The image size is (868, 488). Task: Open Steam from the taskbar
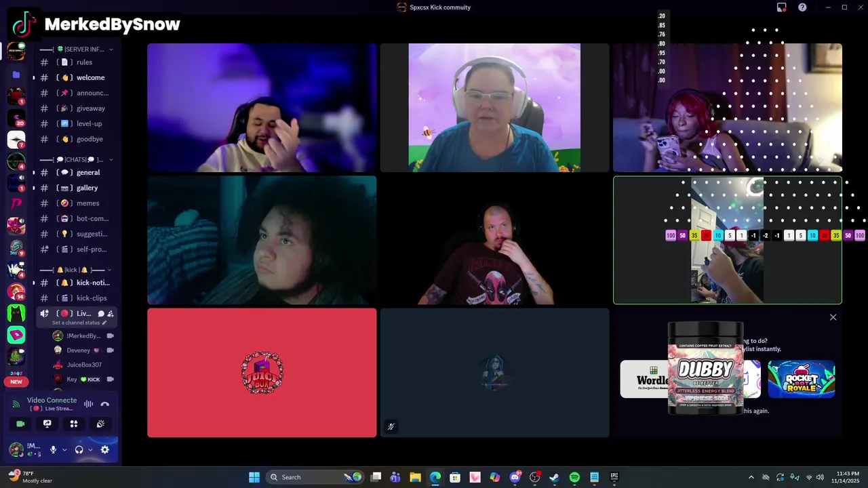tap(554, 477)
